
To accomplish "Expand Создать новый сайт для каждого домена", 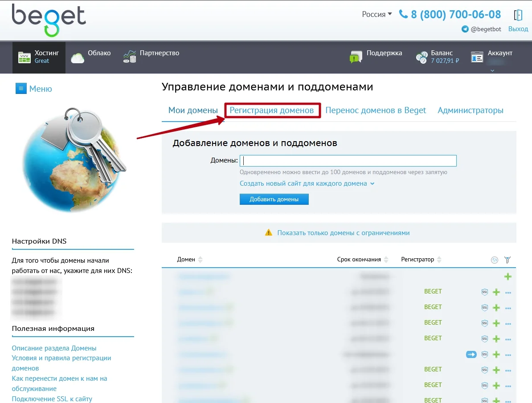I will pos(307,183).
